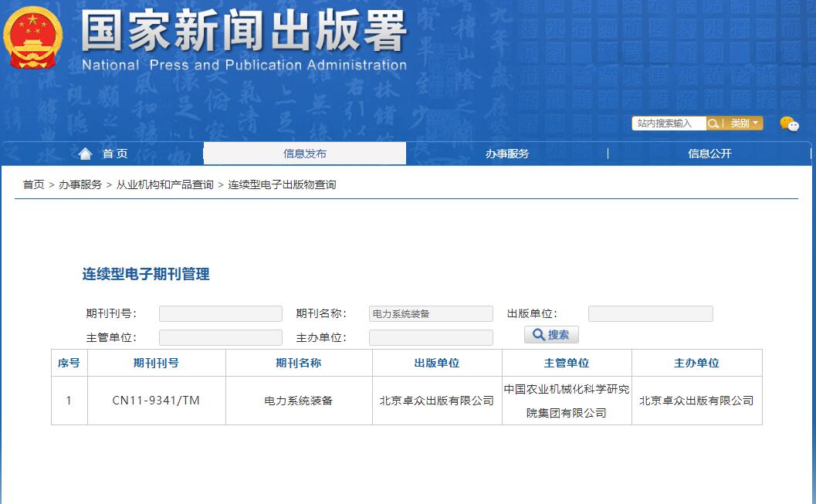816x504 pixels.
Task: Open the 首页 navigation tab
Action: (x=114, y=154)
